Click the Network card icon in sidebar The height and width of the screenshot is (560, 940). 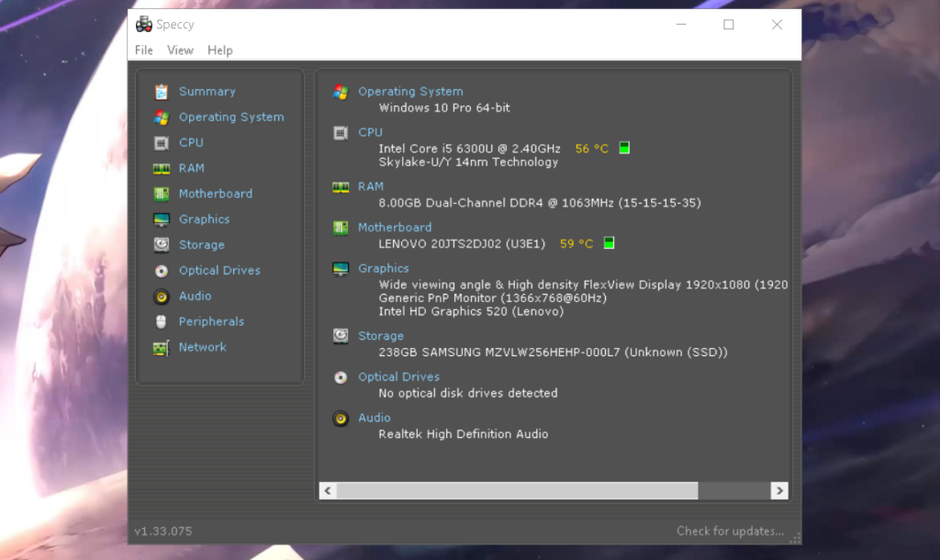click(162, 348)
